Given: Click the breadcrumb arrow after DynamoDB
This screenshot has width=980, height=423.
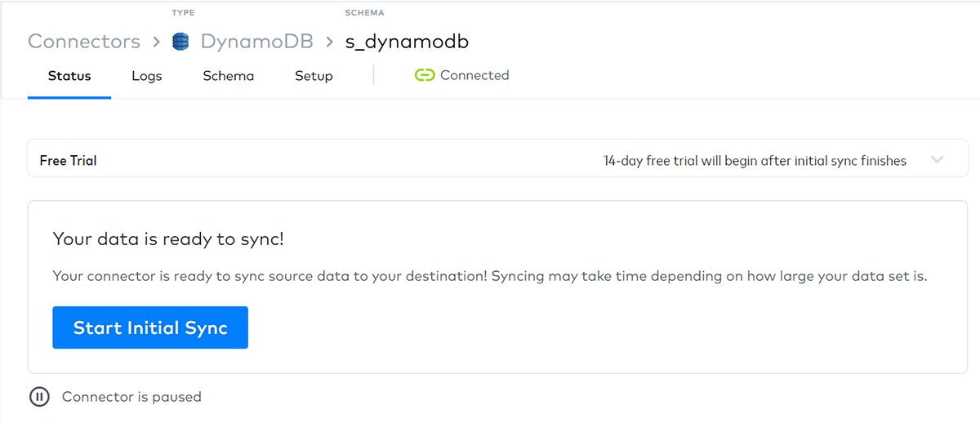Looking at the screenshot, I should pyautogui.click(x=329, y=42).
